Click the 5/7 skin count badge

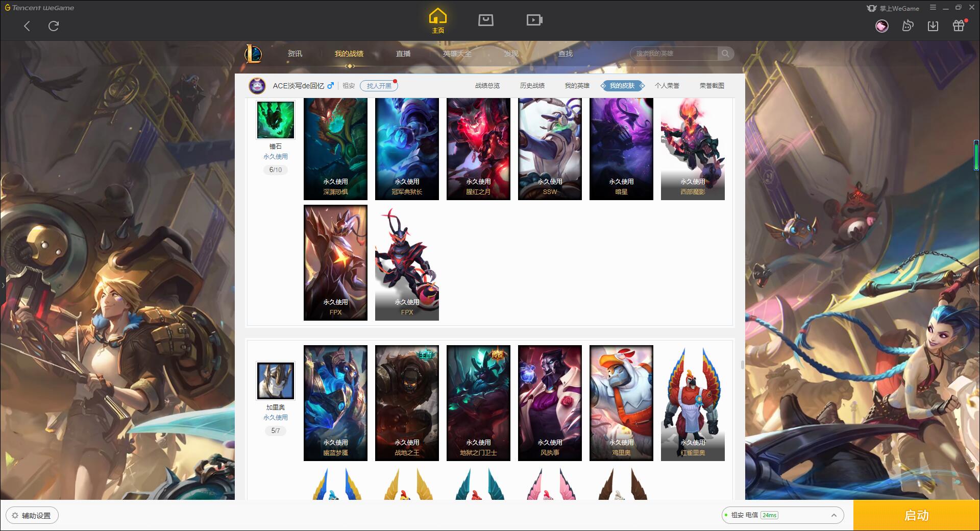(x=276, y=431)
